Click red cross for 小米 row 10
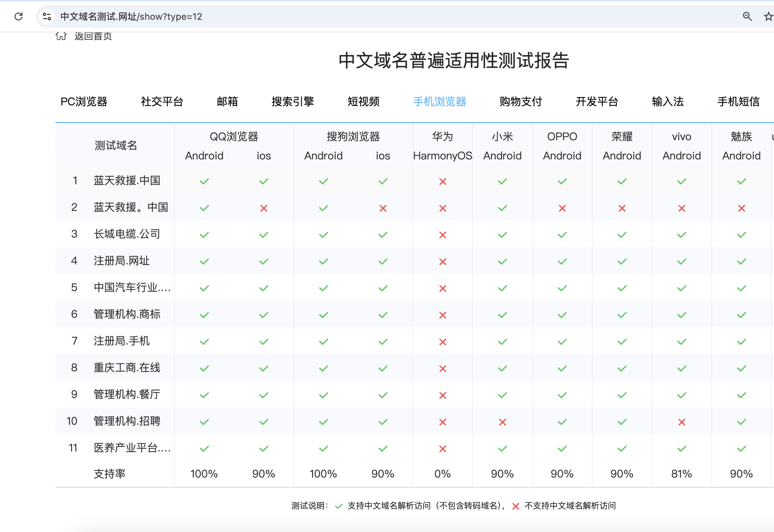This screenshot has width=774, height=532. pyautogui.click(x=502, y=422)
